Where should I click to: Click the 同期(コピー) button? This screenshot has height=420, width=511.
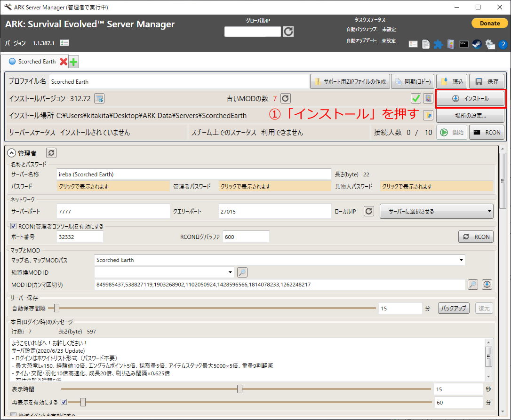pyautogui.click(x=413, y=81)
